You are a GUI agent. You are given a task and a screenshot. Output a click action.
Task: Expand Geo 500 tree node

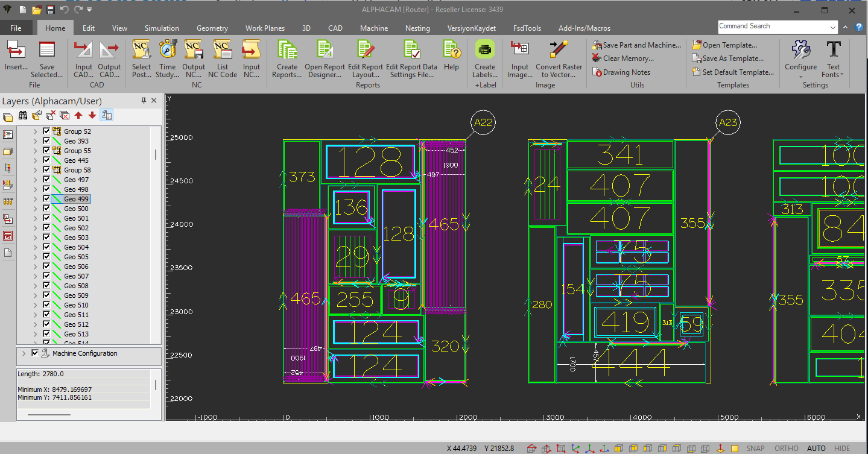[x=35, y=209]
